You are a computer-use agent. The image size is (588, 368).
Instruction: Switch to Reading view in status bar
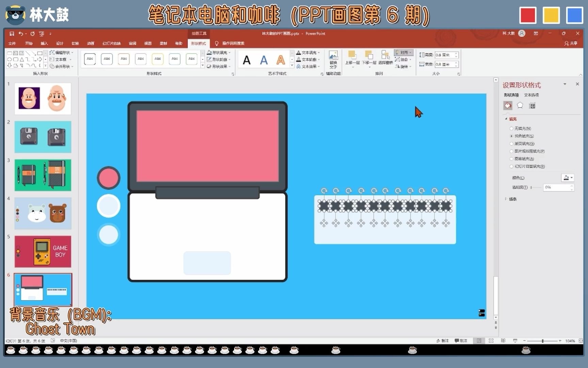point(503,340)
